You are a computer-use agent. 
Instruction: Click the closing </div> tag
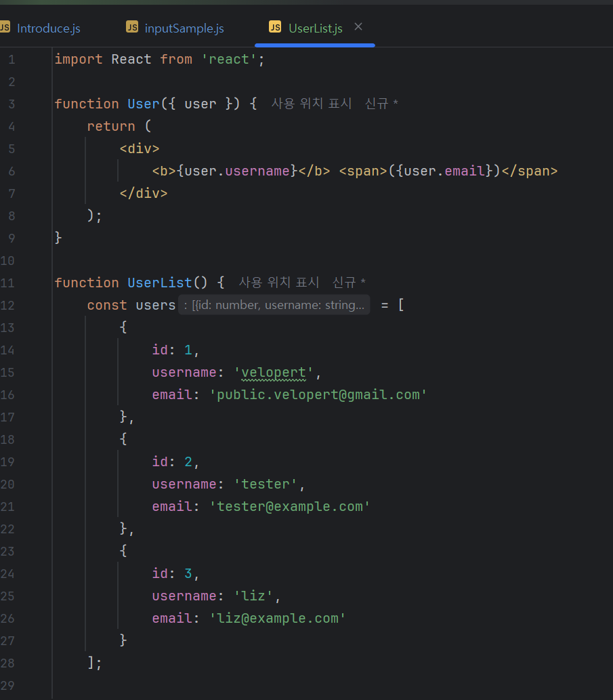143,193
